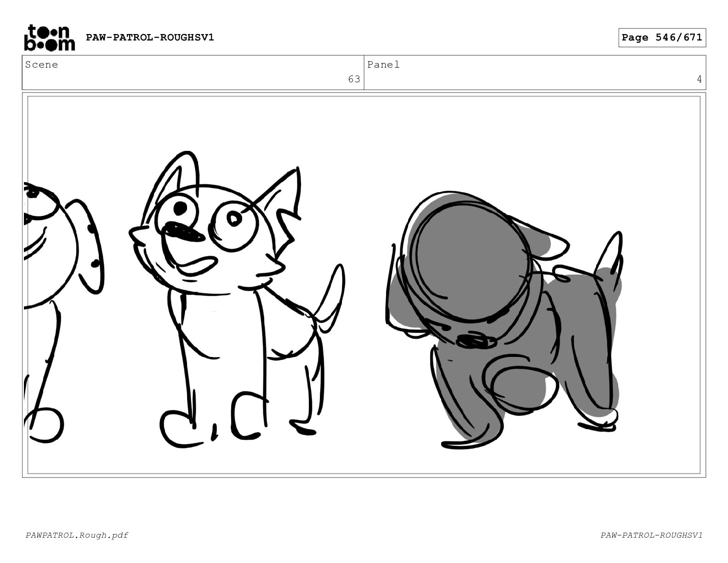
Task: Click the PAWPATROL.Rough.pdf footer filename
Action: [x=77, y=535]
